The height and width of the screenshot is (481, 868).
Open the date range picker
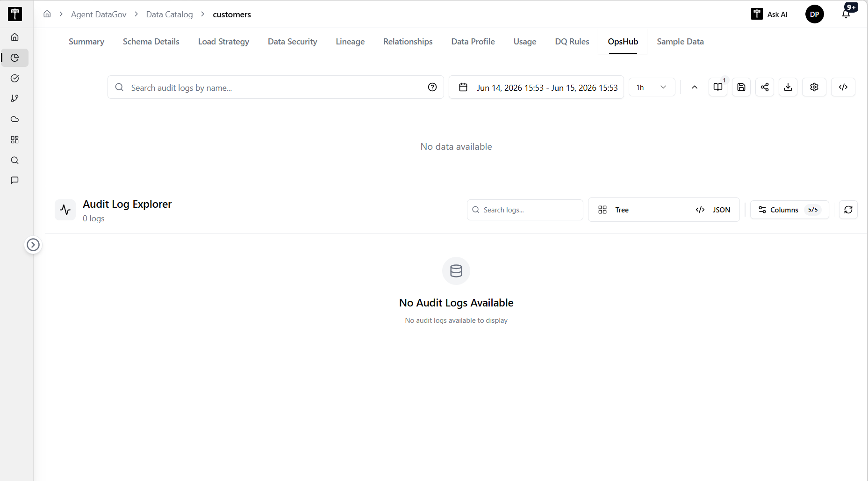click(x=537, y=87)
